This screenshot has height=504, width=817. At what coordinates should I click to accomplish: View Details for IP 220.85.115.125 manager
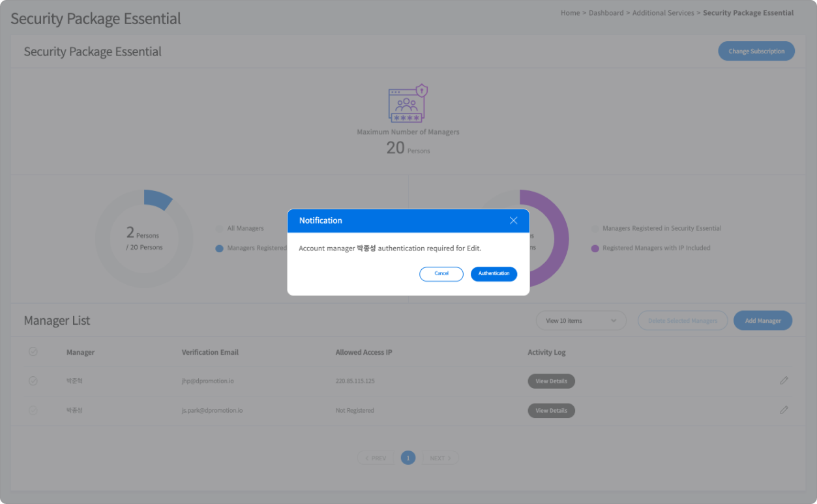point(551,381)
